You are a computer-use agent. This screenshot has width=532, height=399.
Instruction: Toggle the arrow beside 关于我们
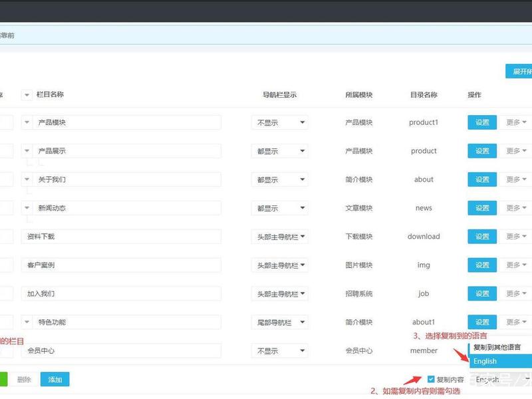(27, 180)
